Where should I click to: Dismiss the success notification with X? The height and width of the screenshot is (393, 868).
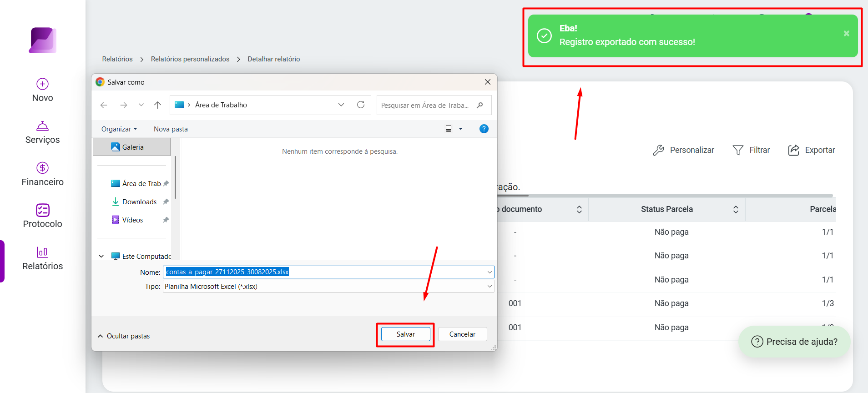[x=847, y=33]
